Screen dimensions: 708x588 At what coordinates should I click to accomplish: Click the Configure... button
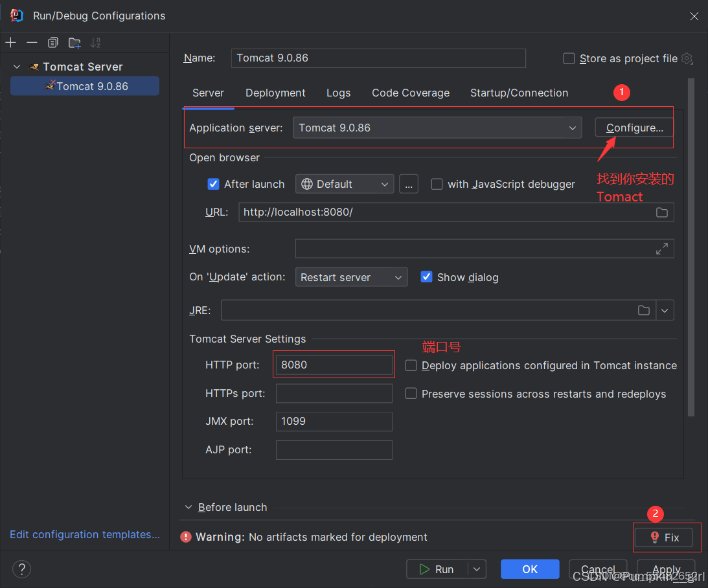tap(634, 128)
